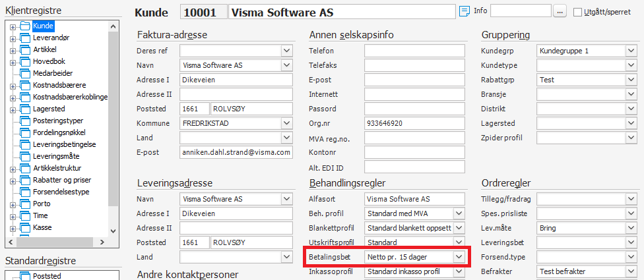644x280 pixels.
Task: Open the Faktura-adresse Land dropdown
Action: click(286, 137)
